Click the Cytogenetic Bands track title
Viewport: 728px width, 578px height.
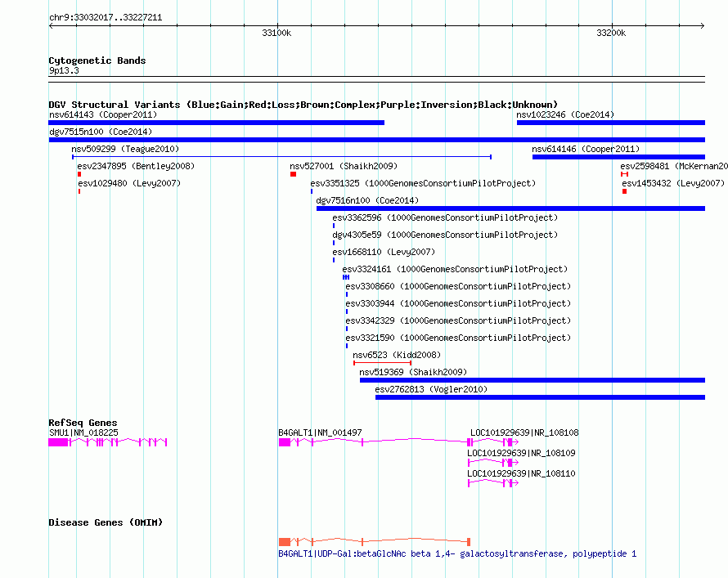coord(97,60)
